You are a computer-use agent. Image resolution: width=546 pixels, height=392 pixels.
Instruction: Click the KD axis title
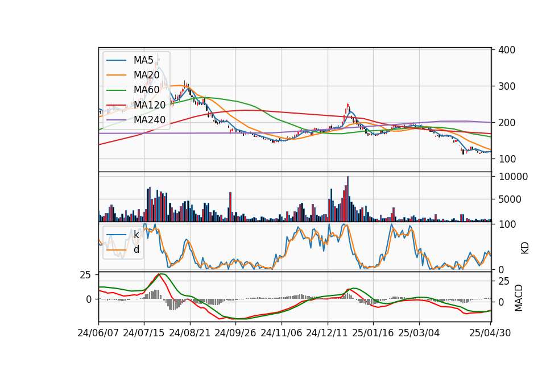click(x=525, y=248)
